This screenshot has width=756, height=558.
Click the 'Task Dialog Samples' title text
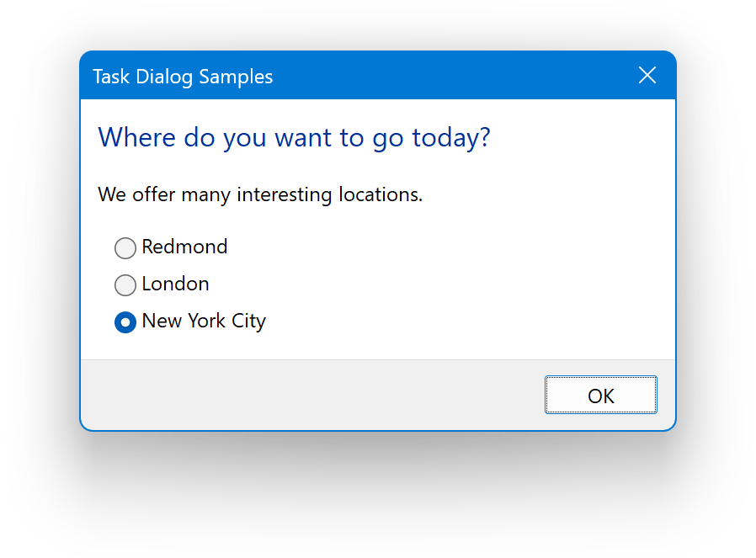tap(183, 77)
